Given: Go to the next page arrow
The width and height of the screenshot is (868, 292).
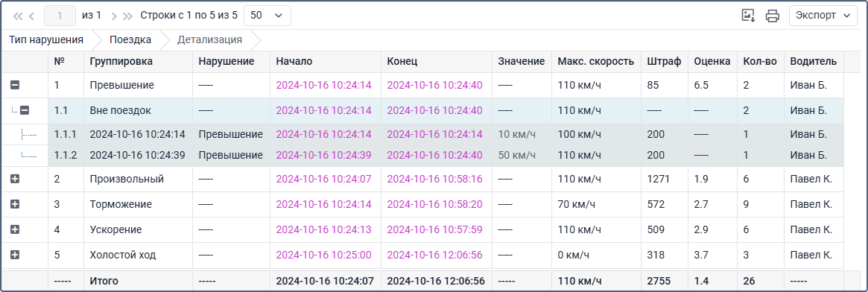Looking at the screenshot, I should [114, 16].
